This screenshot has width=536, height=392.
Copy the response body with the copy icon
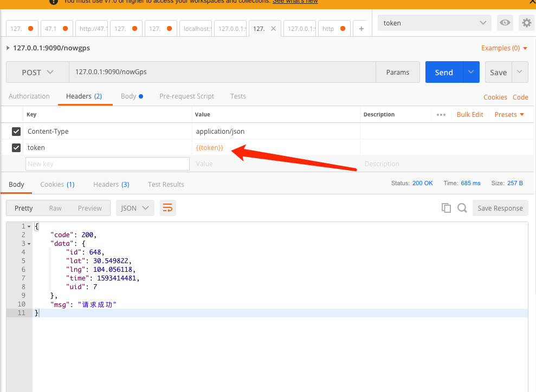click(446, 207)
